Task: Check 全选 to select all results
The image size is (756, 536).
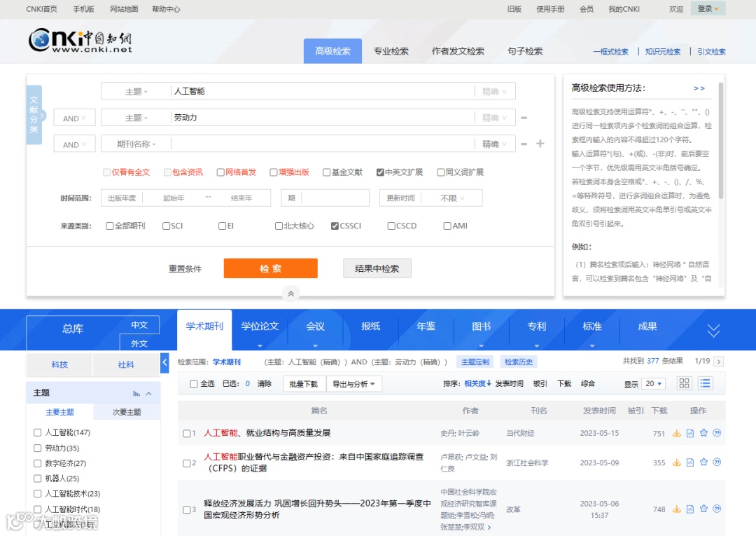Action: point(193,384)
